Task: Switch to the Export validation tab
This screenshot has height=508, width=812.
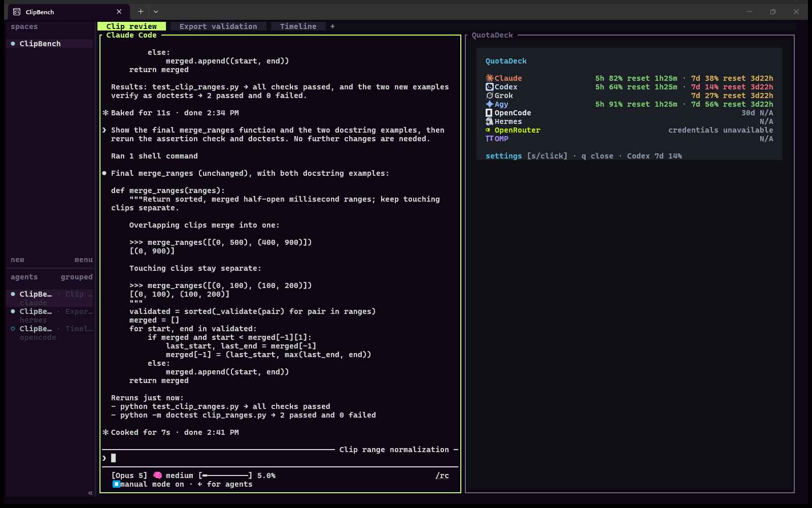Action: 218,26
